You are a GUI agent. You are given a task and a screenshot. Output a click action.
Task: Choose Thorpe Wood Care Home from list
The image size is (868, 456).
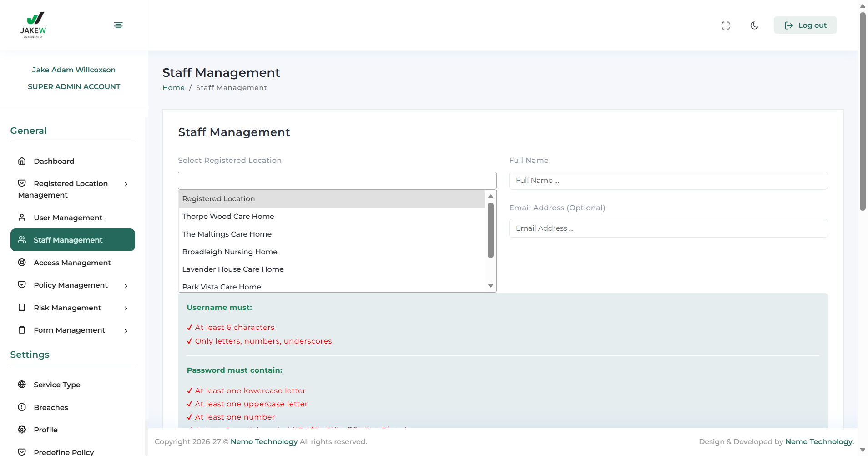(x=228, y=217)
